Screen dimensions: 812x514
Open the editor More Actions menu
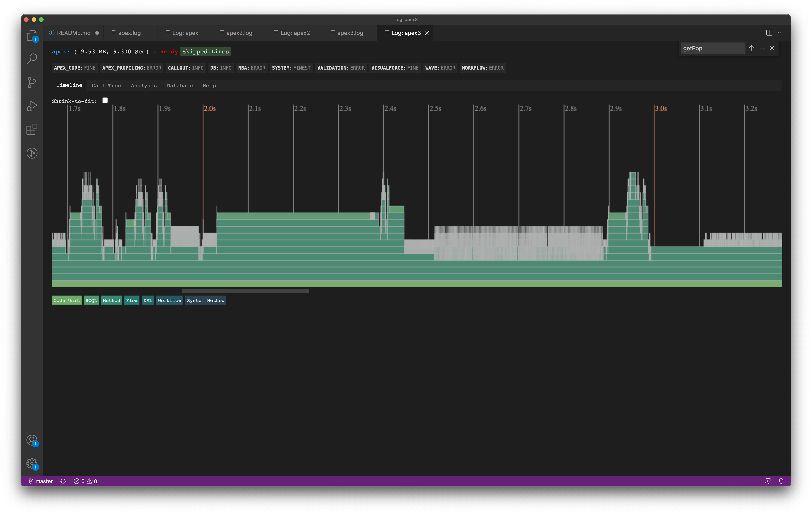coord(781,33)
